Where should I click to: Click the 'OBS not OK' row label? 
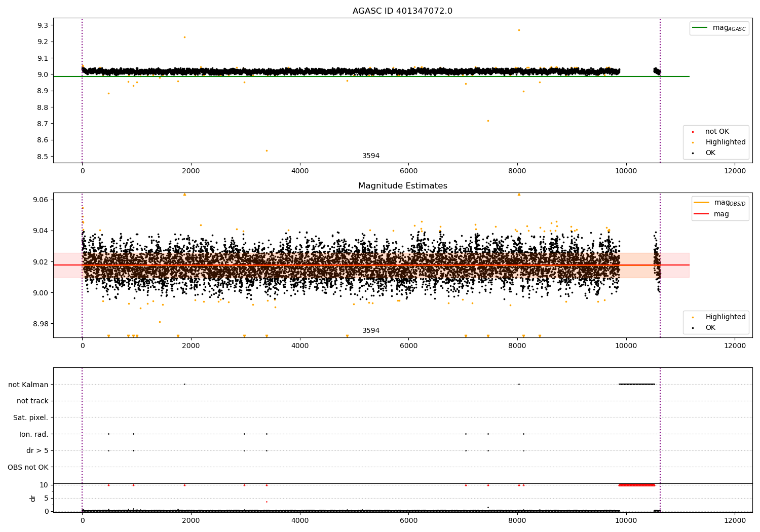coord(28,467)
